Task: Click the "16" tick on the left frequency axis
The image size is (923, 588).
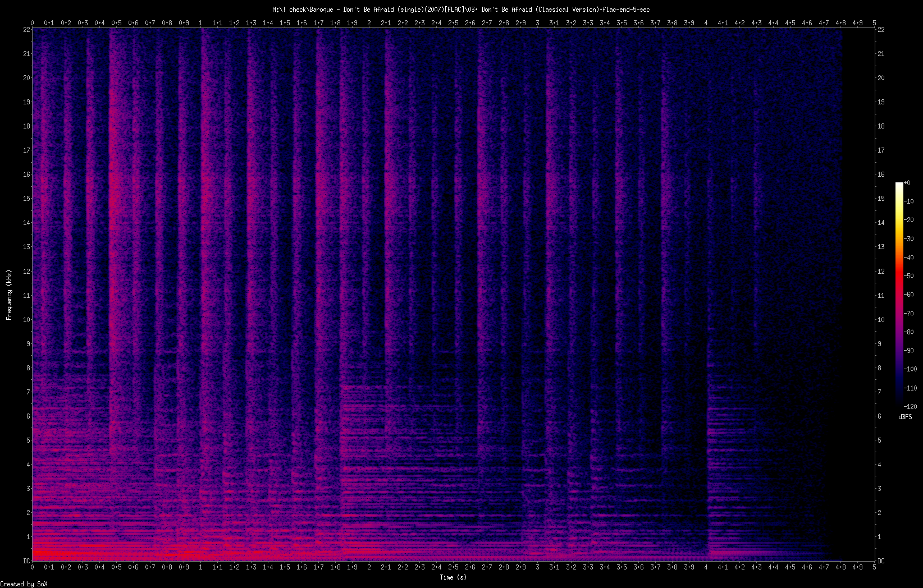Action: 26,174
